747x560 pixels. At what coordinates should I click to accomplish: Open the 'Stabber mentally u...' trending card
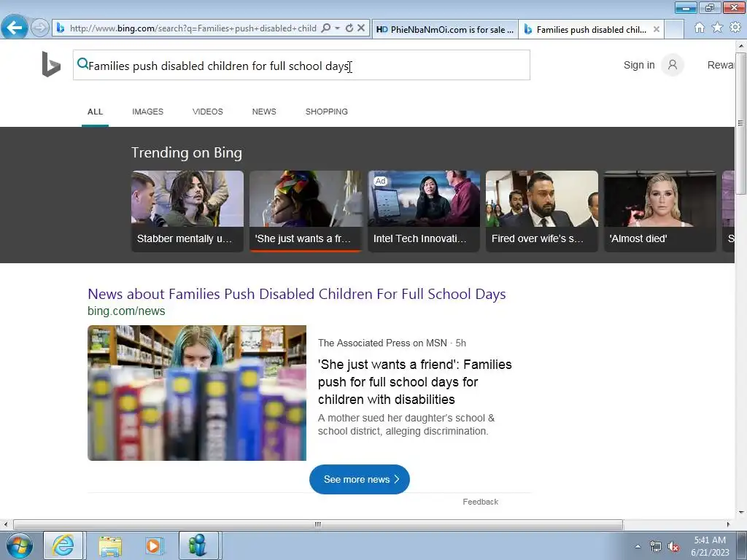point(187,211)
